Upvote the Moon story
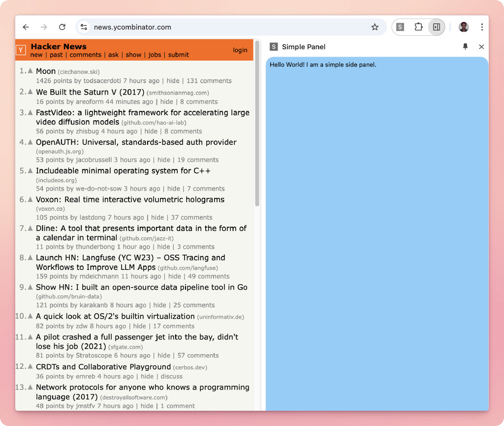This screenshot has width=504, height=426. (31, 71)
